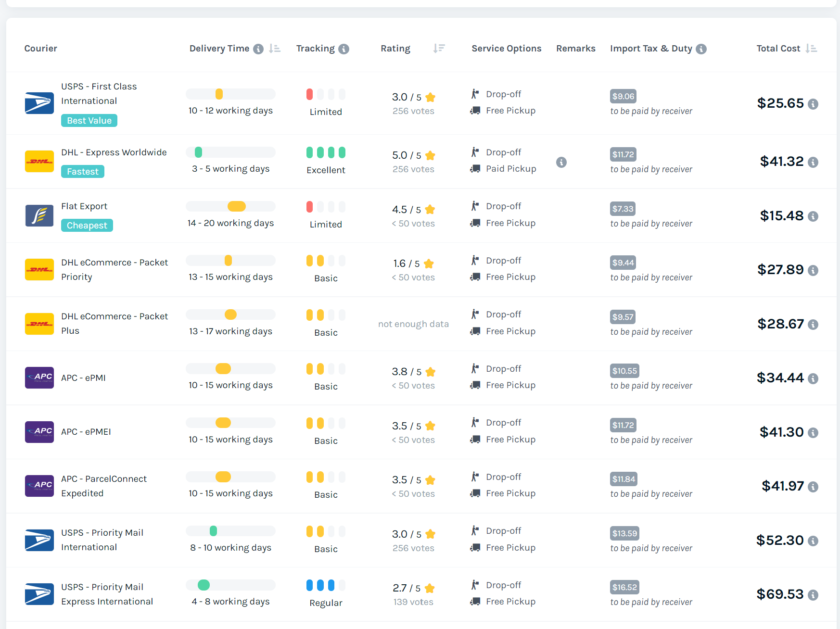Click '3 - 5 working days' text
Viewport: 840px width, 629px height.
point(230,169)
